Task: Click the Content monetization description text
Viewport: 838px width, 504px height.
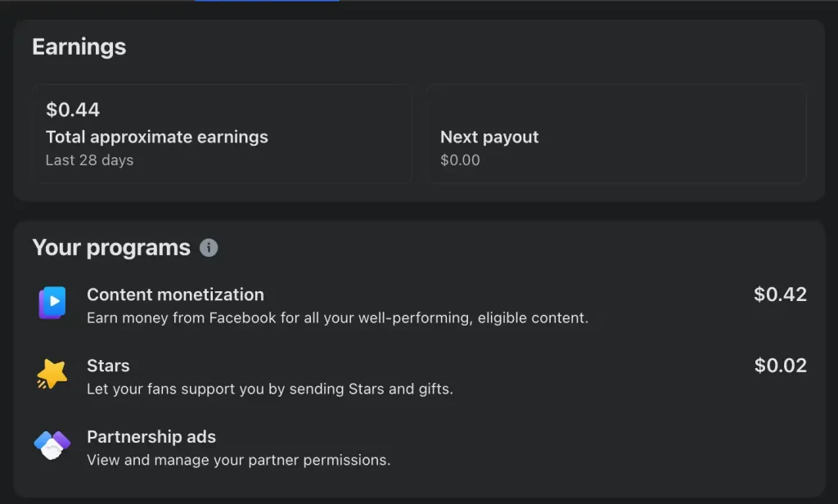Action: pos(337,317)
